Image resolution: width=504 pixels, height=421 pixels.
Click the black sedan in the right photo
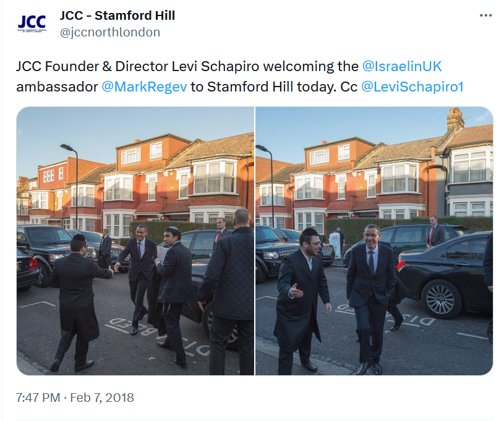tap(445, 276)
